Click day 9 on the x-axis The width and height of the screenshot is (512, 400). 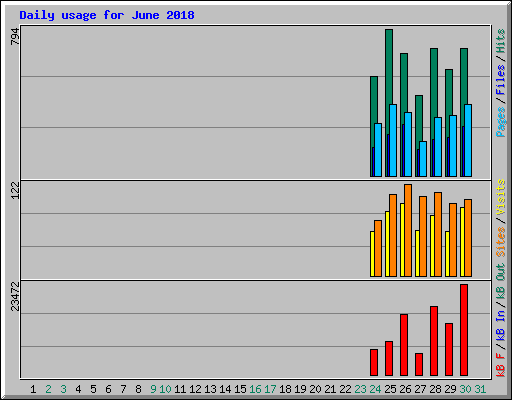pos(153,389)
